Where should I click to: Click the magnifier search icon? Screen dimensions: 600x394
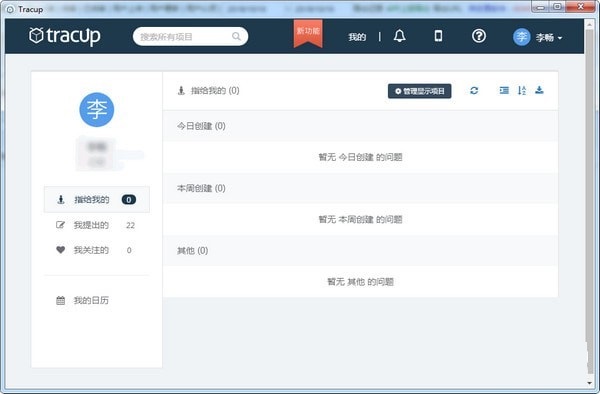pos(236,36)
